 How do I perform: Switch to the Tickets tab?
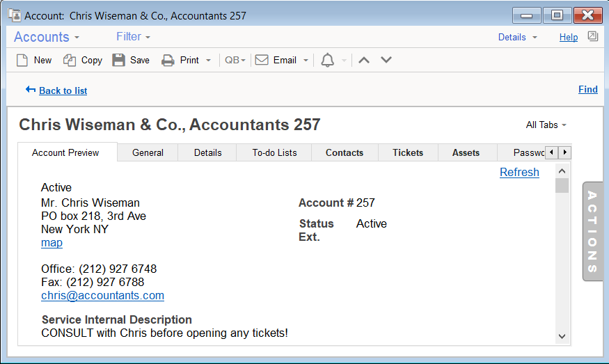[x=408, y=153]
